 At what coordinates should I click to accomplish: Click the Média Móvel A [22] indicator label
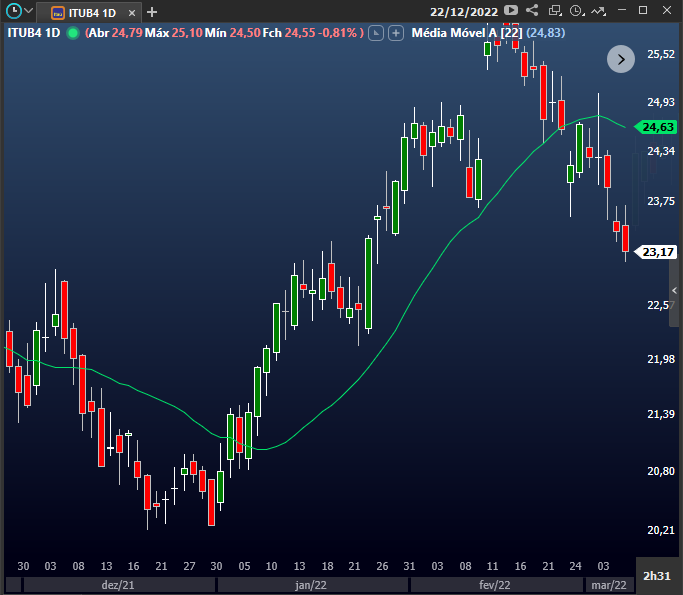tap(467, 33)
